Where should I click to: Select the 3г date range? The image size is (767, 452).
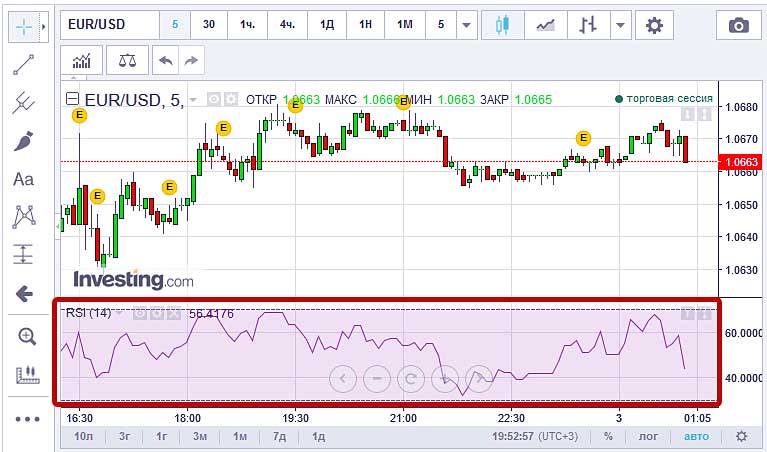(124, 436)
